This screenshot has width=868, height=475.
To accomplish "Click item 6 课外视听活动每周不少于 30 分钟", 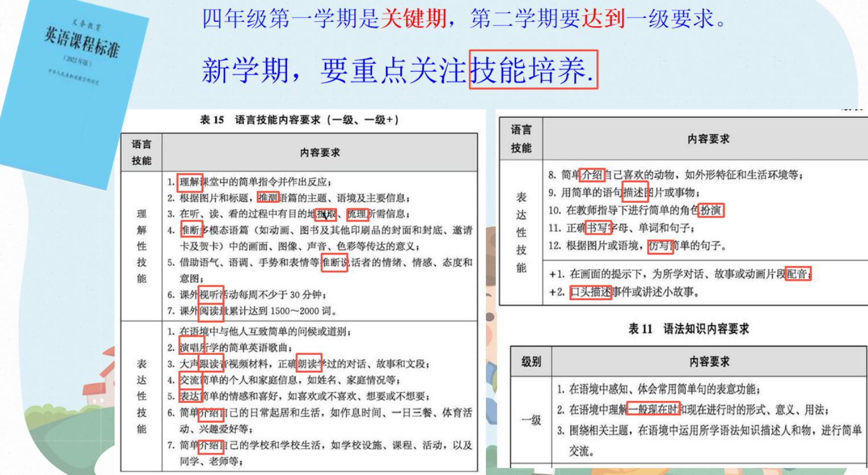I will 247,295.
